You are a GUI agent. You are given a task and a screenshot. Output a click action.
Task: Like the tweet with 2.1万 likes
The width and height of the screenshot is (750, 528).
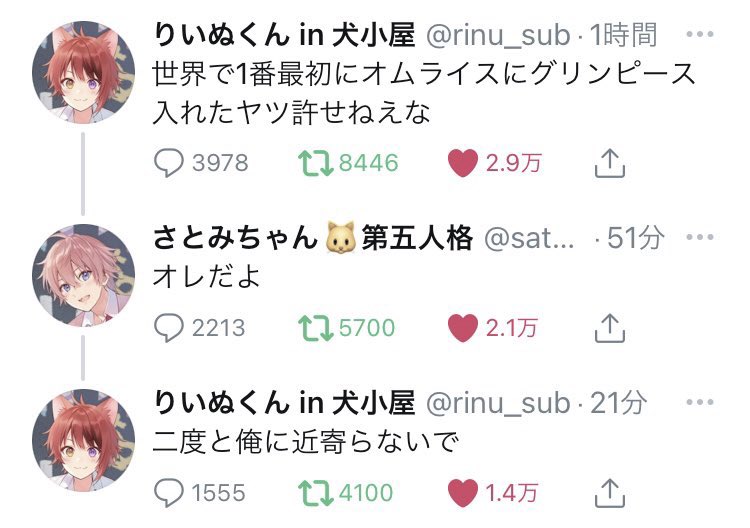point(462,327)
